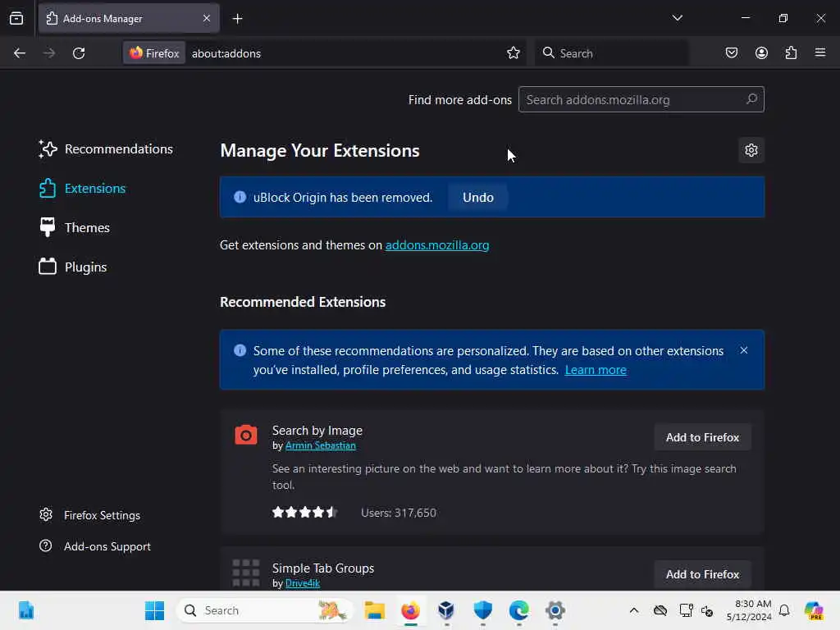This screenshot has width=840, height=630.
Task: Open File Explorer from taskbar
Action: tap(374, 610)
